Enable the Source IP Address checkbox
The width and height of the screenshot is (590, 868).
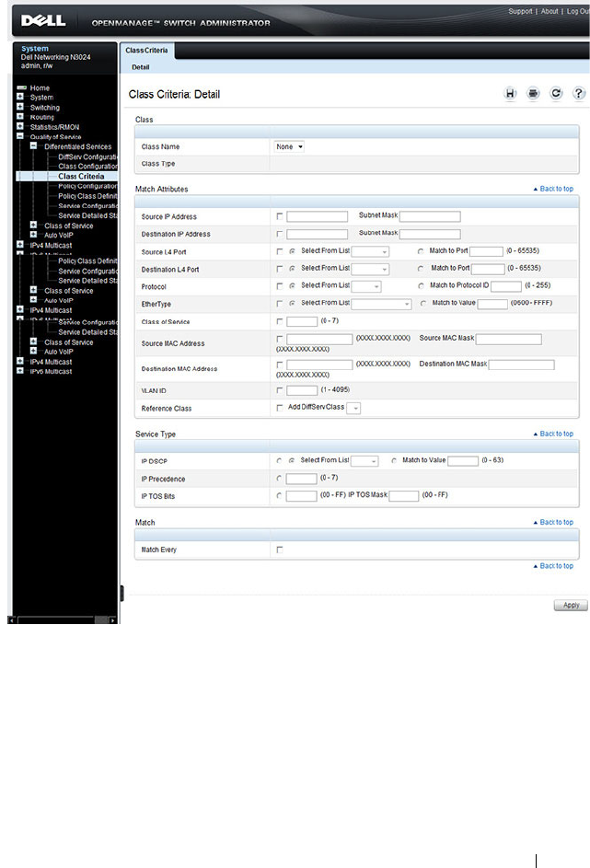280,216
